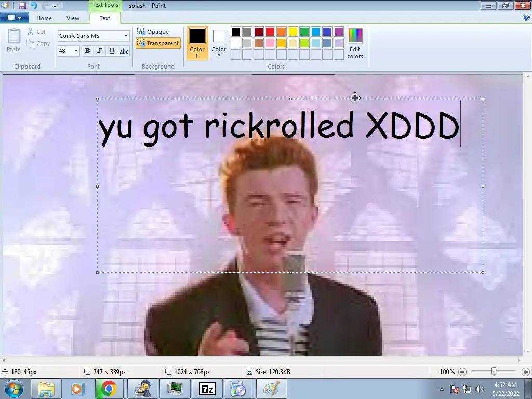Open the font size 48 dropdown
The height and width of the screenshot is (399, 532).
[76, 51]
